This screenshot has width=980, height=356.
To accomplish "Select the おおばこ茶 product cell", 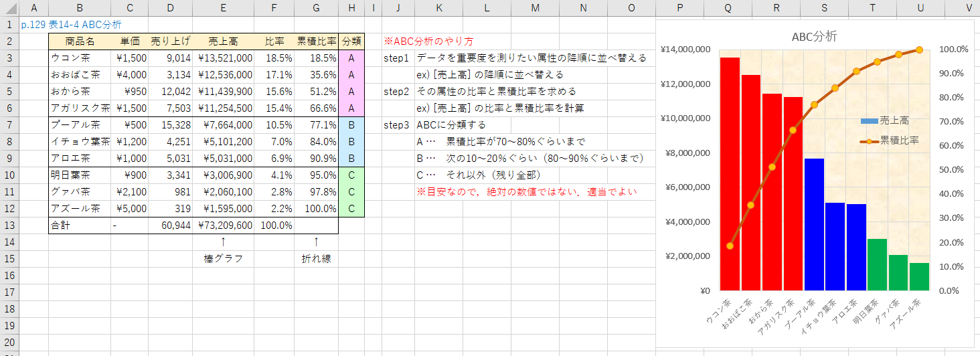I will (80, 75).
